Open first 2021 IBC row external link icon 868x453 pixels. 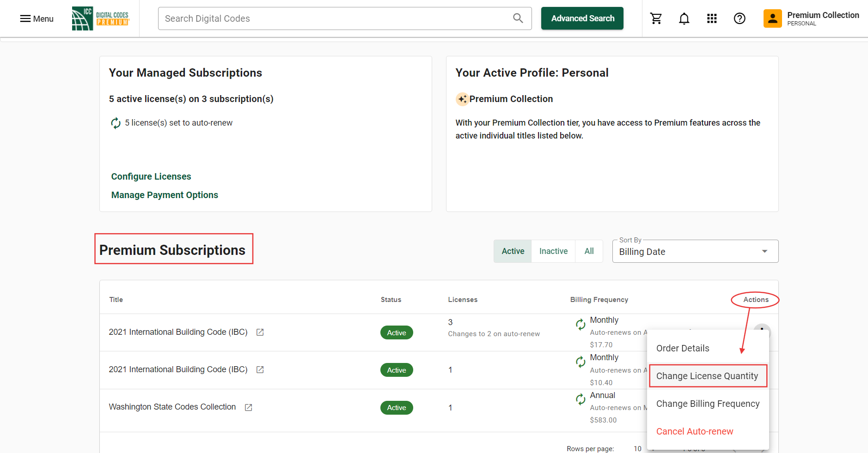tap(260, 332)
